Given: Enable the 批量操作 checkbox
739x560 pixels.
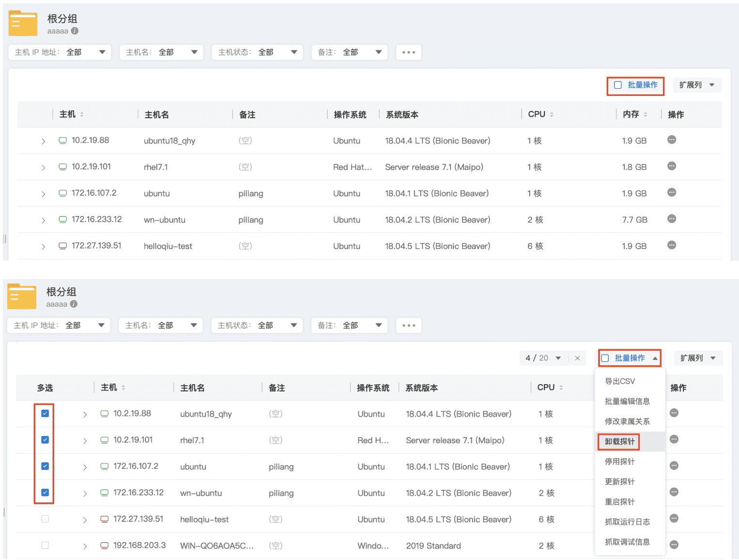Looking at the screenshot, I should [617, 85].
